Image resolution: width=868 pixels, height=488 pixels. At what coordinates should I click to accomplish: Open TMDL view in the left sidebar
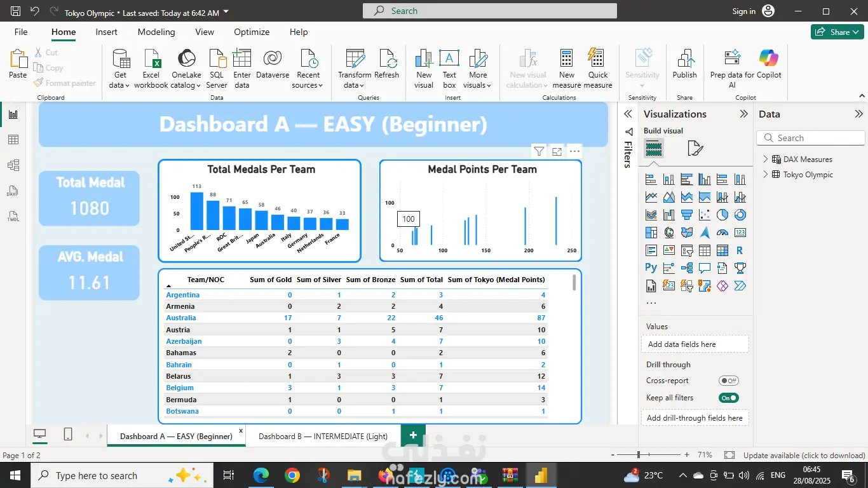click(13, 216)
